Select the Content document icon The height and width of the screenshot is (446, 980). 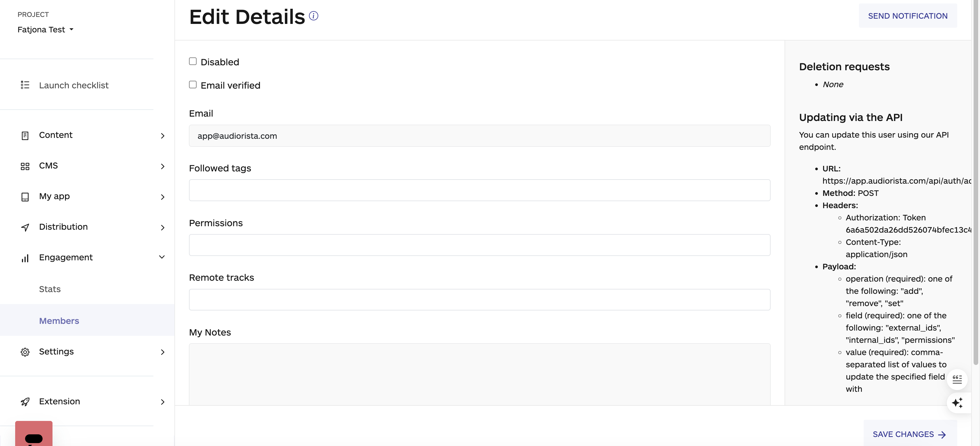(x=25, y=135)
